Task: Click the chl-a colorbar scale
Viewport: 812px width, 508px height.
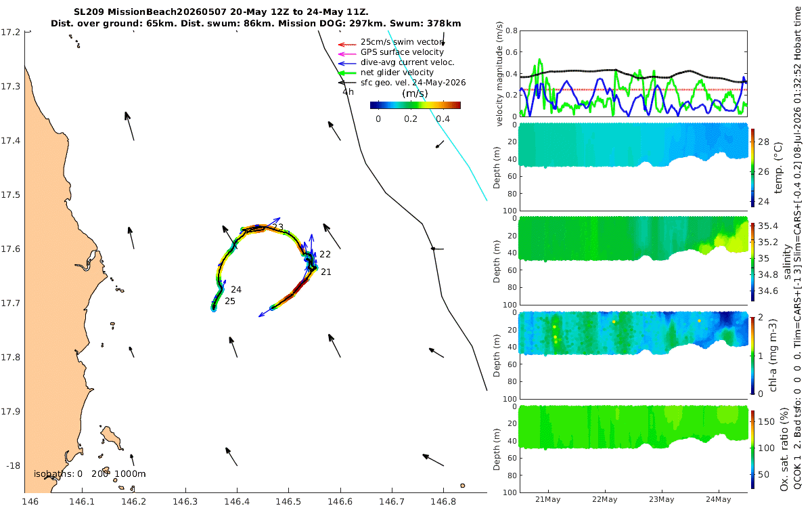Action: click(x=752, y=354)
